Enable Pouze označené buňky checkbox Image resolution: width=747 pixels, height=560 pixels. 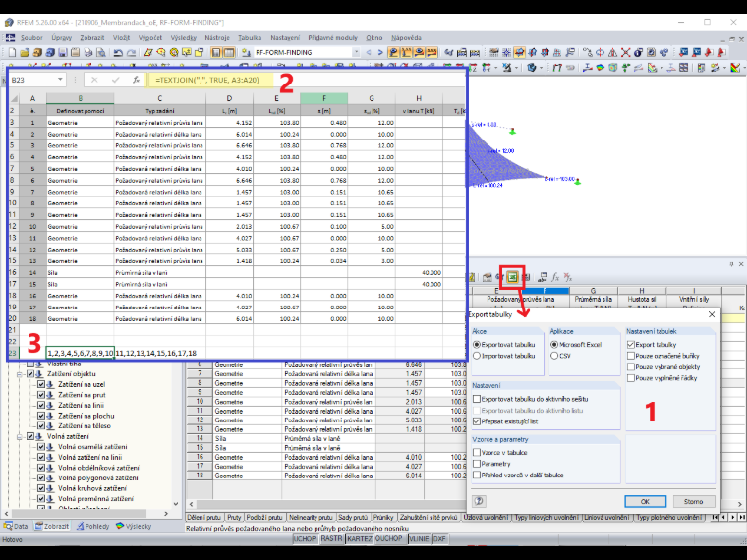tap(631, 356)
